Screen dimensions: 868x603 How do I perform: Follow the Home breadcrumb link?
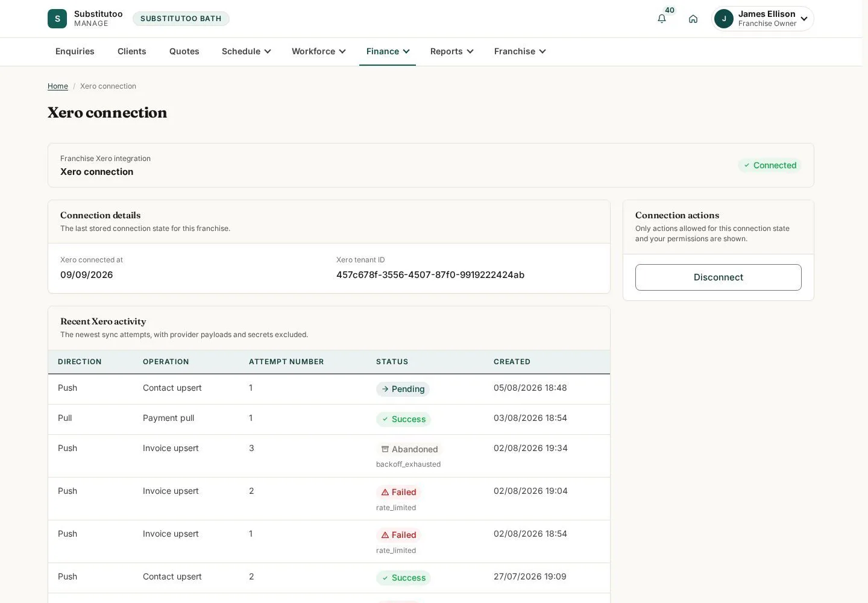tap(58, 86)
